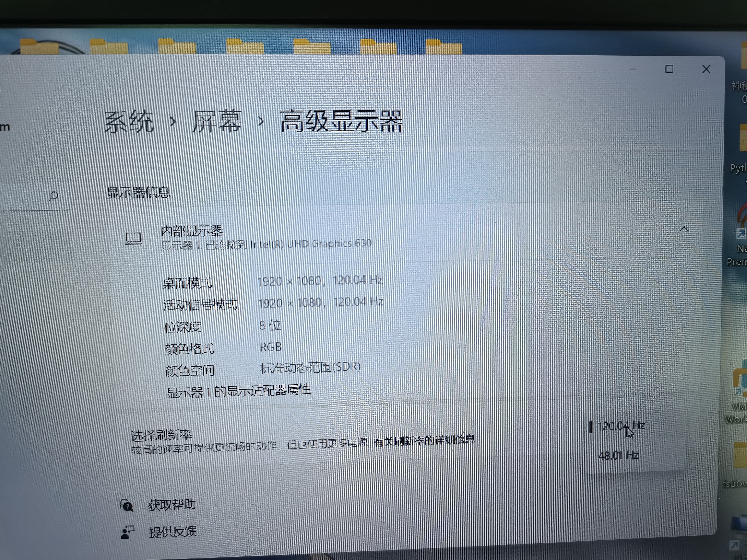Click the 桌面模式 label

pos(187,283)
